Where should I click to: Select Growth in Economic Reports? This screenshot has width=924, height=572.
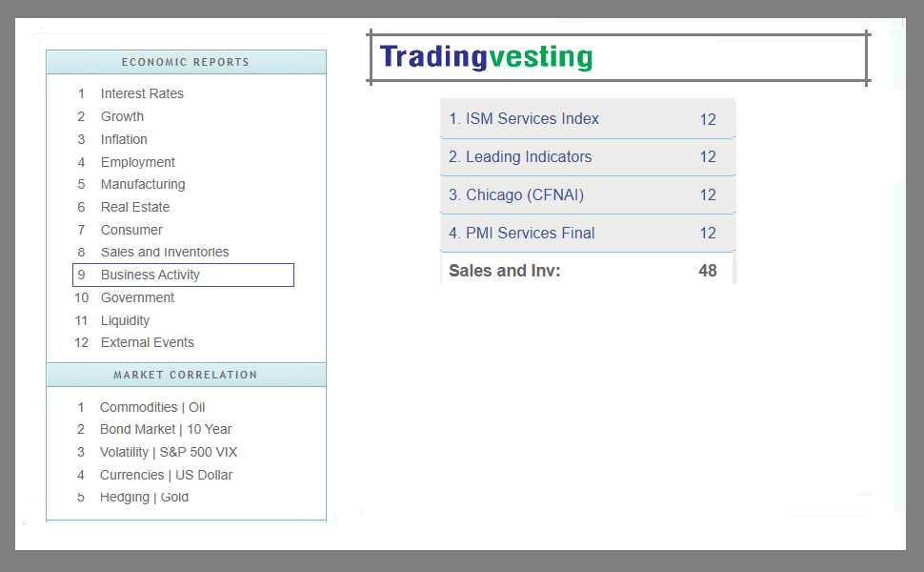tap(122, 116)
